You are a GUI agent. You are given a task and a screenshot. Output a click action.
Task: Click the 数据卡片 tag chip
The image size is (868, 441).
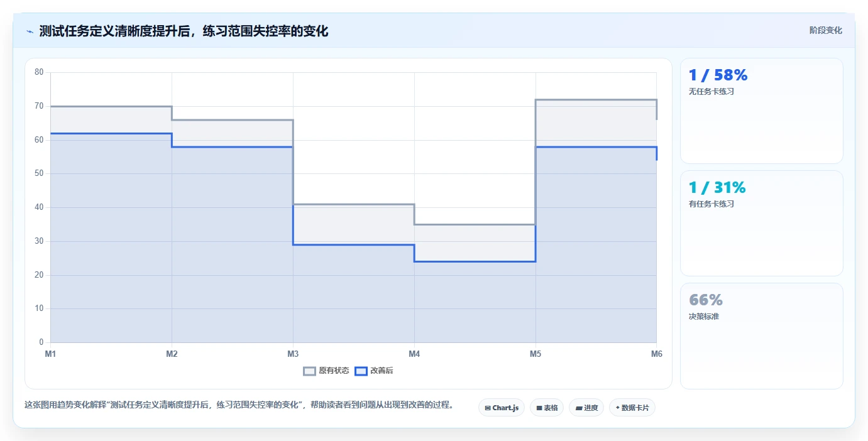pyautogui.click(x=632, y=408)
